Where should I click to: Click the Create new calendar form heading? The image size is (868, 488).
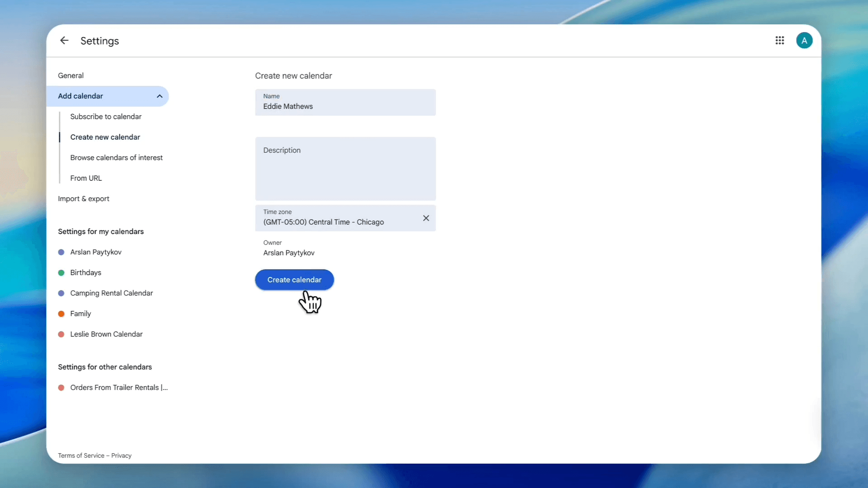coord(293,76)
